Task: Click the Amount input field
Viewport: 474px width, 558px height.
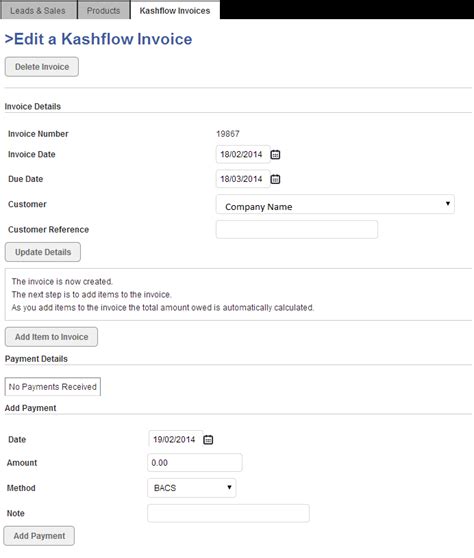Action: tap(195, 463)
